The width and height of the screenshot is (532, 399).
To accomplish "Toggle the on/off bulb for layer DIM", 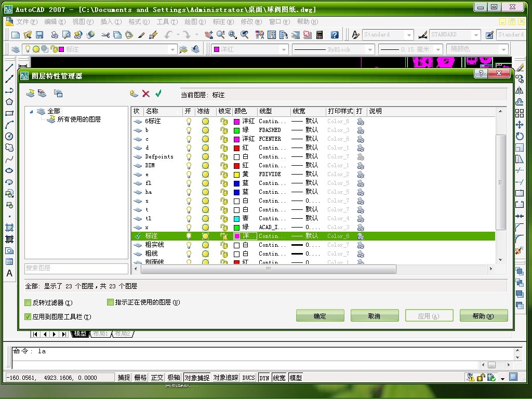I will (189, 166).
